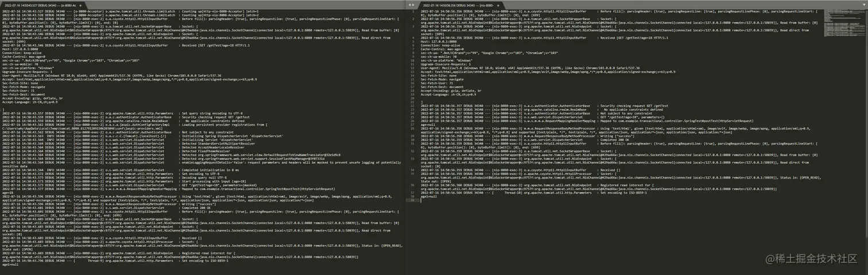This screenshot has height=275, width=868.
Task: Click 'Accept-Encoding: gzip, deflate, br' in right pane
Action: pos(451,91)
